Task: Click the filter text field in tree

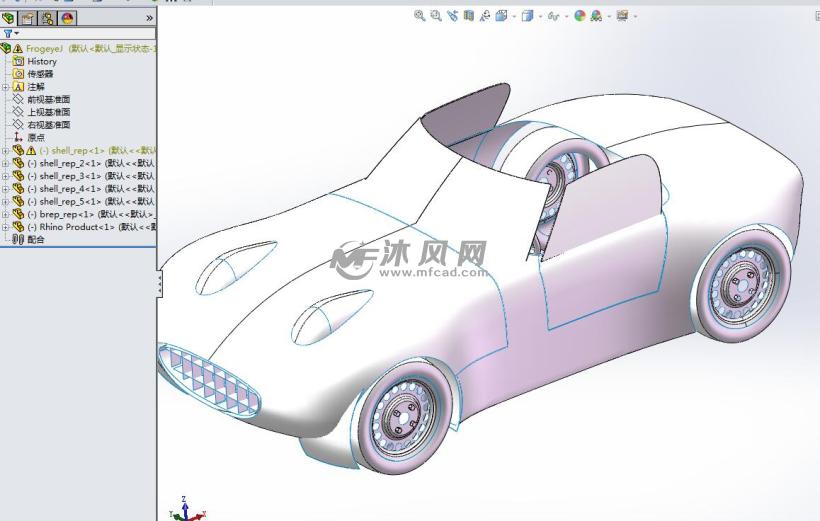Action: (x=88, y=33)
